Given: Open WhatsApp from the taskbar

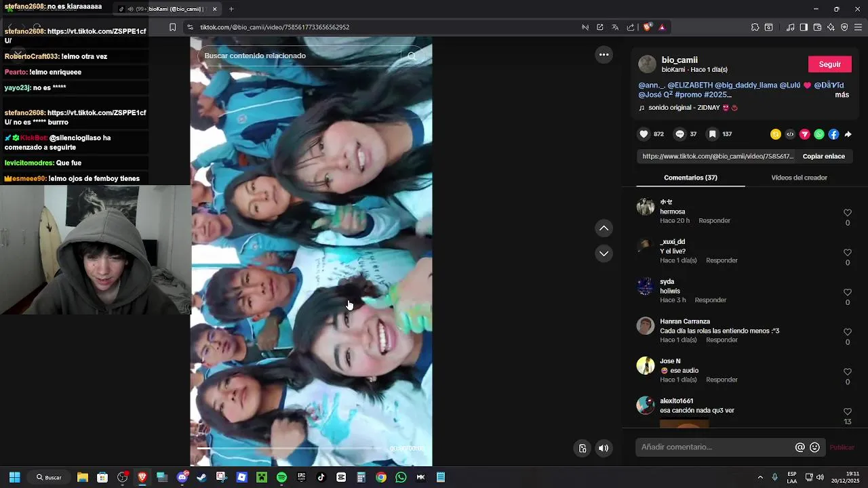Looking at the screenshot, I should pos(401,477).
